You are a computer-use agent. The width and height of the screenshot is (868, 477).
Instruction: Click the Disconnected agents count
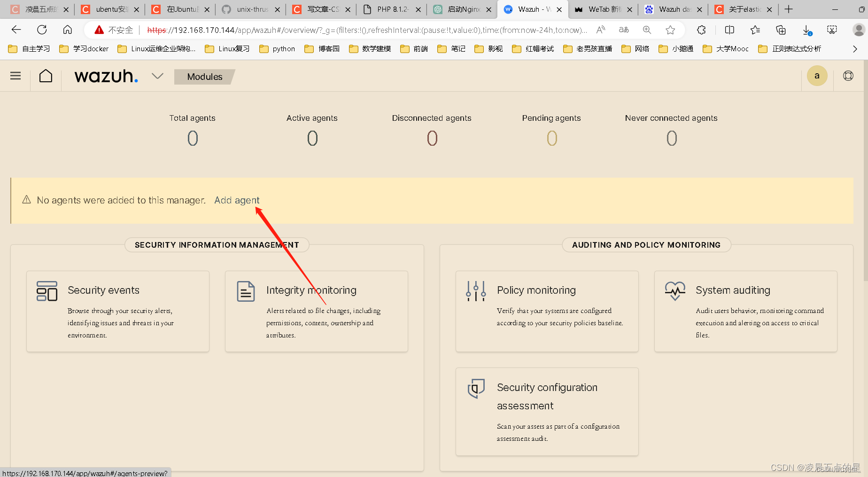[x=432, y=138]
